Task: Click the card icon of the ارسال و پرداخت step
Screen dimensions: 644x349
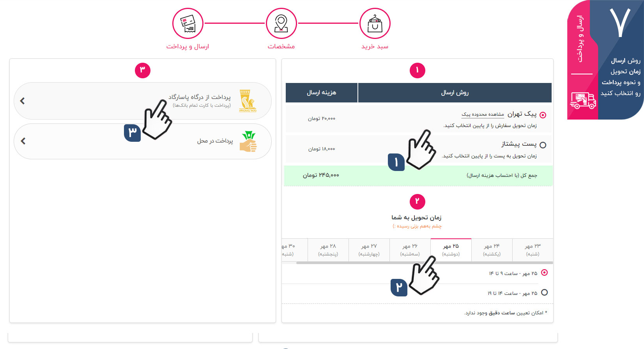Action: pos(188,23)
